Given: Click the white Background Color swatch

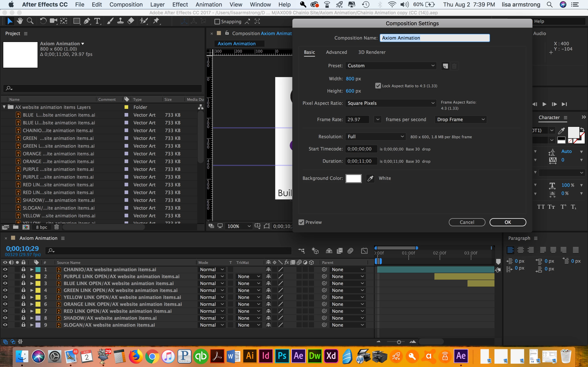Looking at the screenshot, I should coord(353,178).
